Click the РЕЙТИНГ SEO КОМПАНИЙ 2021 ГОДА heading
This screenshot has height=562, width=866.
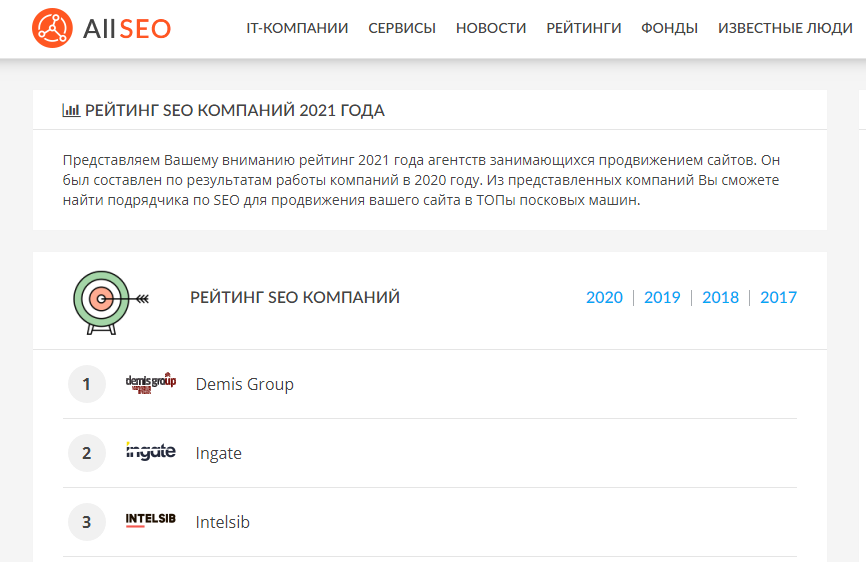(x=235, y=110)
